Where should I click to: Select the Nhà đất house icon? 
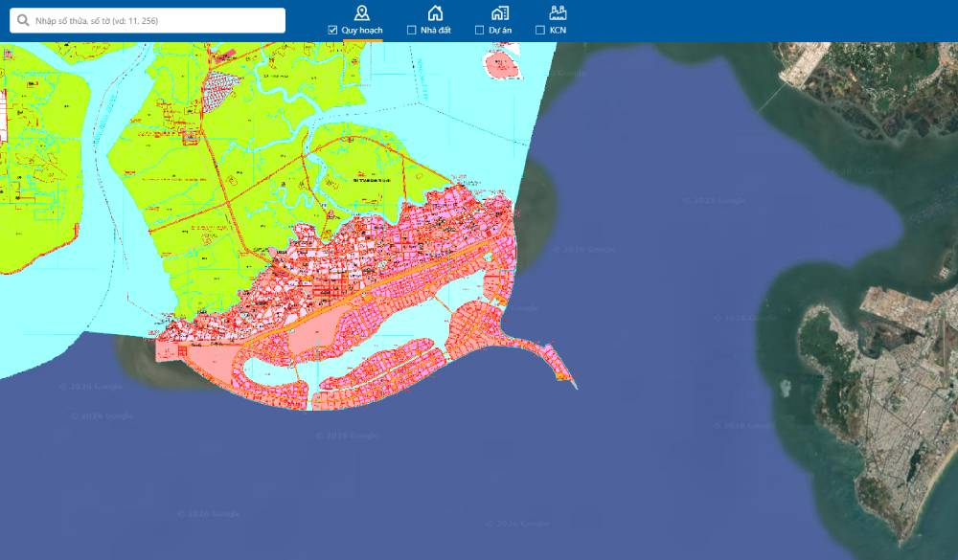point(435,12)
